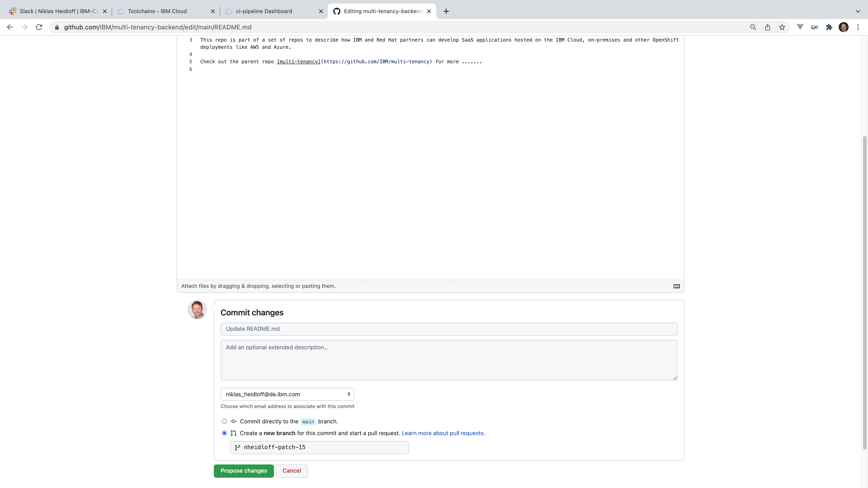Click the share page icon
This screenshot has width=868, height=488.
point(767,27)
